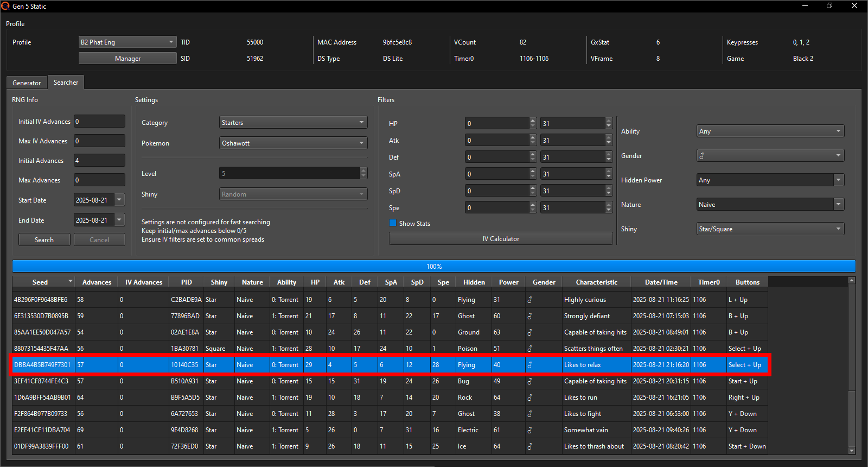Image resolution: width=868 pixels, height=467 pixels.
Task: Open the Pokemon dropdown showing Oshawott
Action: 361,143
